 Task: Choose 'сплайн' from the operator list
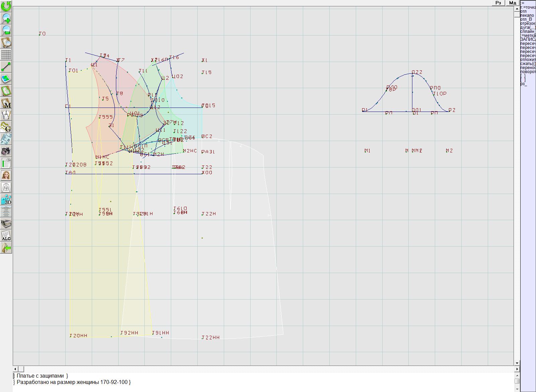pos(528,31)
